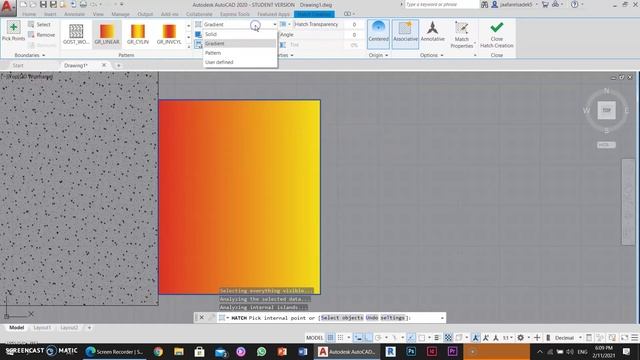The width and height of the screenshot is (640, 360).
Task: Select Solid in hatch type list
Action: [240, 34]
